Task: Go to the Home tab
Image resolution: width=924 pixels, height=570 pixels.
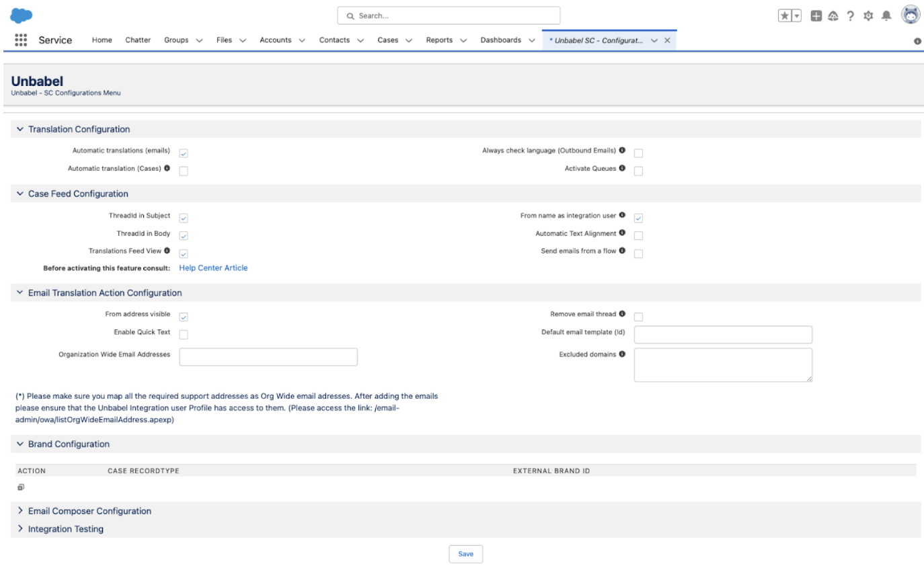Action: point(102,40)
